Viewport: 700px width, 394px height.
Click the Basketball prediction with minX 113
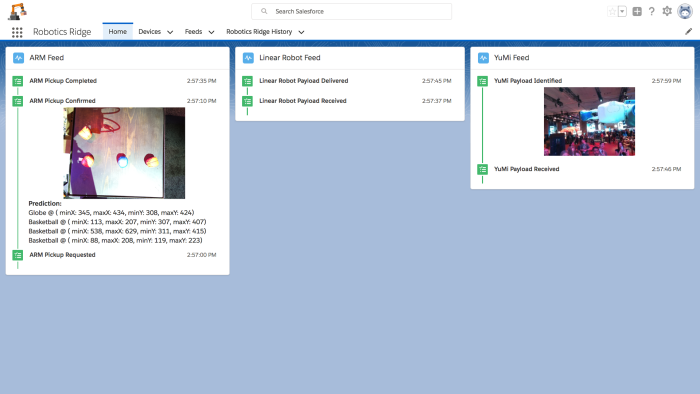pyautogui.click(x=117, y=222)
